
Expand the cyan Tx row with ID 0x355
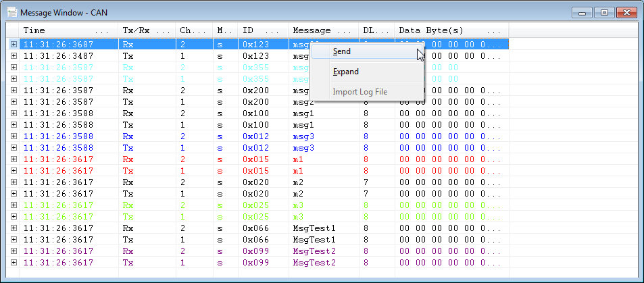point(14,78)
